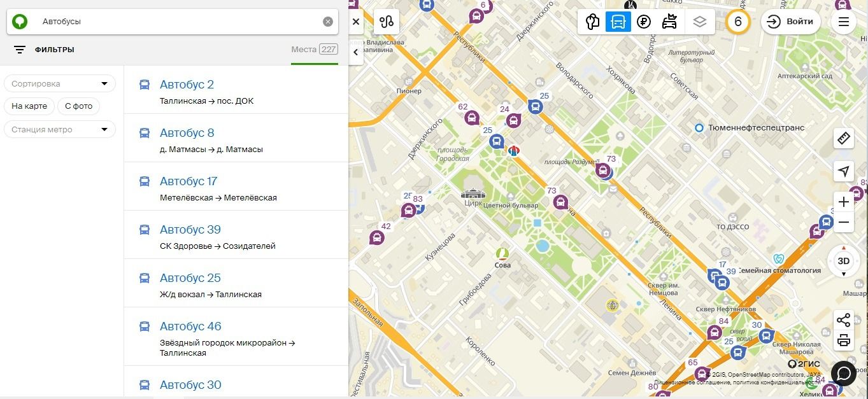The width and height of the screenshot is (868, 399).
Task: Toggle the traffic accidents car layer
Action: [x=669, y=22]
